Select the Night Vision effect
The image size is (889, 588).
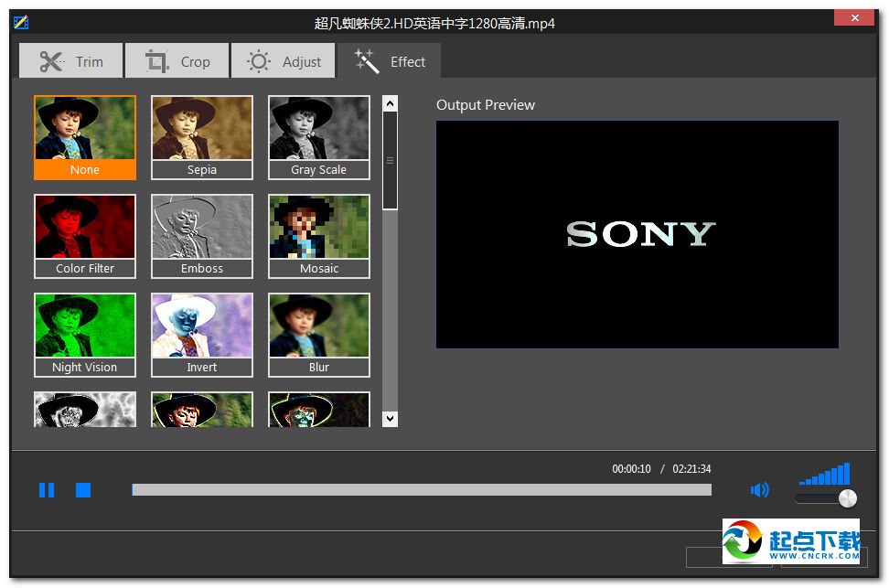point(85,335)
